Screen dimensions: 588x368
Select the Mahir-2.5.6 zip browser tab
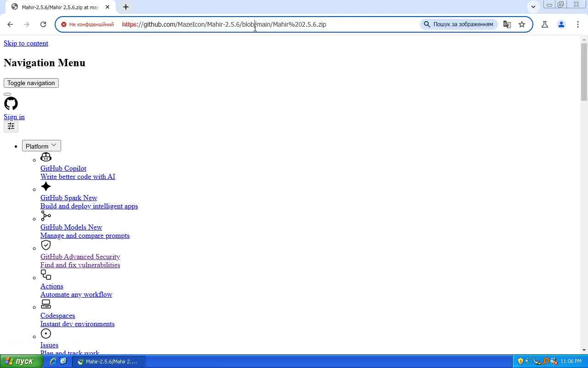(x=60, y=7)
